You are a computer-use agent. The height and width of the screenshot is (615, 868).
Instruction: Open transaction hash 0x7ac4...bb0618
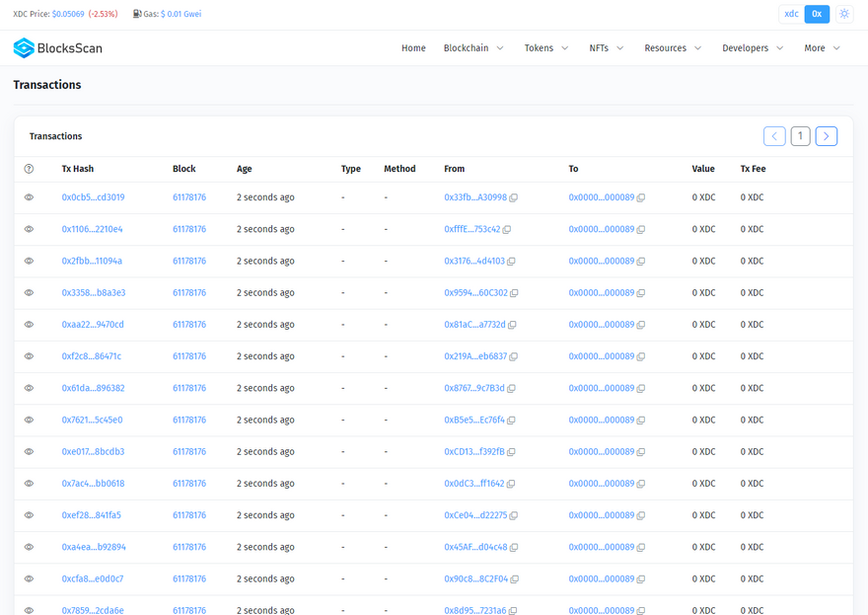[x=93, y=483]
